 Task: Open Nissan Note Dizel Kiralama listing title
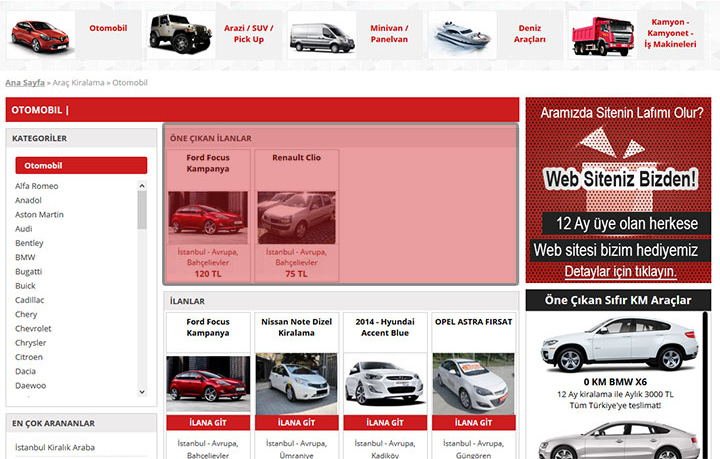[296, 327]
